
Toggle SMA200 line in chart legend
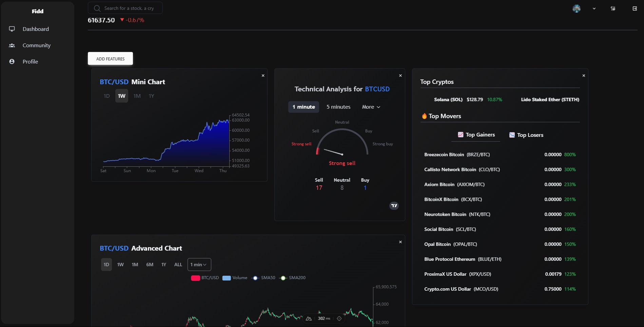(x=292, y=278)
